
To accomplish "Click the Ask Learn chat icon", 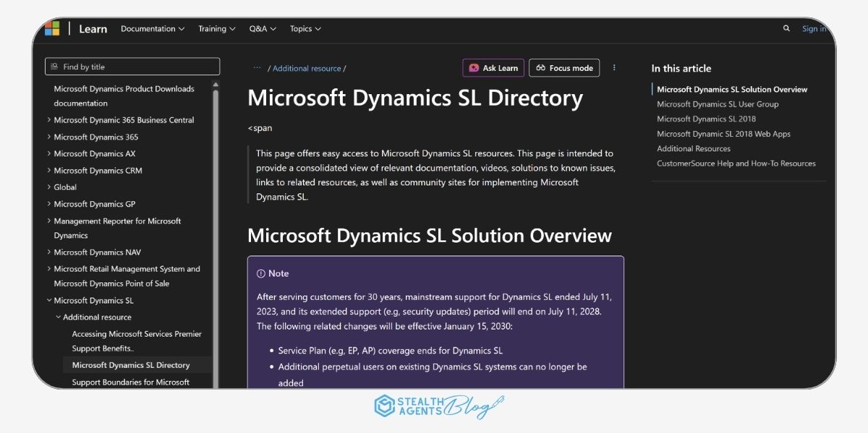I will (474, 67).
